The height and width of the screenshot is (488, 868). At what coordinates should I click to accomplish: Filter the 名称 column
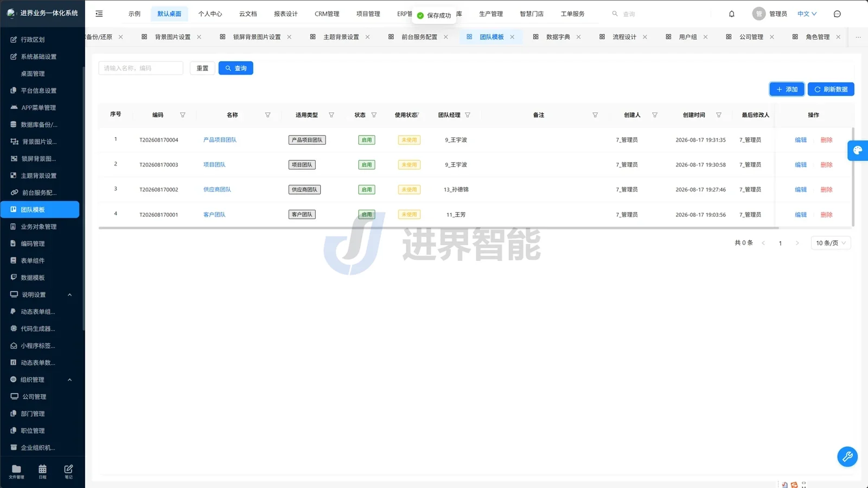coord(267,115)
